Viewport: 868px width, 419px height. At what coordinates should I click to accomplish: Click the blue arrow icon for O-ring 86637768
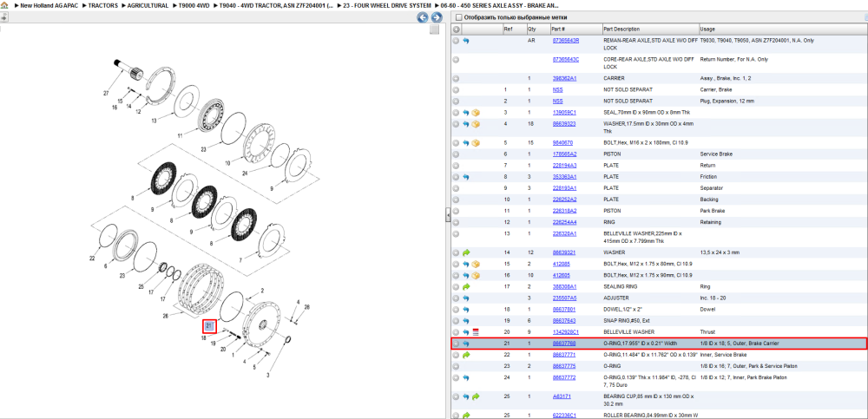pos(466,344)
